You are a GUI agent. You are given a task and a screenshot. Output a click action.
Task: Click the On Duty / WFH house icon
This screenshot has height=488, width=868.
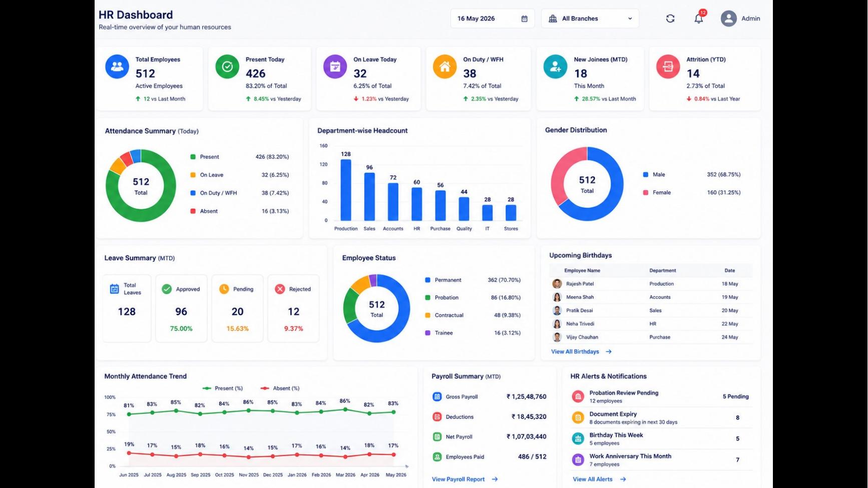445,67
